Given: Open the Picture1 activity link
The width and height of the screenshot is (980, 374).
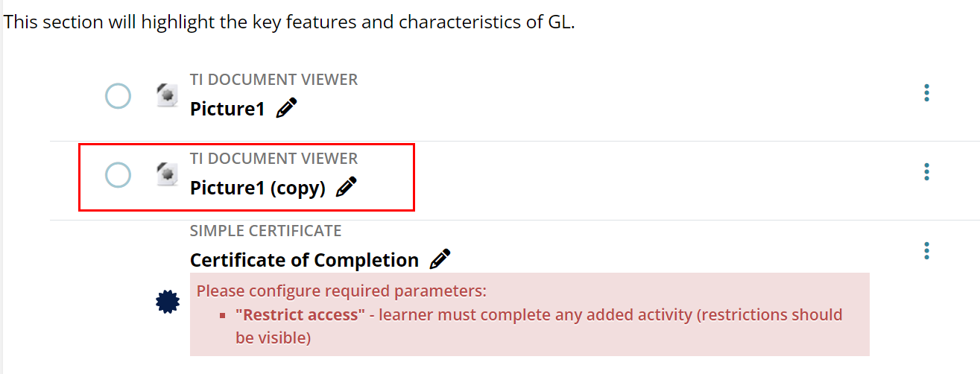Looking at the screenshot, I should pyautogui.click(x=227, y=109).
